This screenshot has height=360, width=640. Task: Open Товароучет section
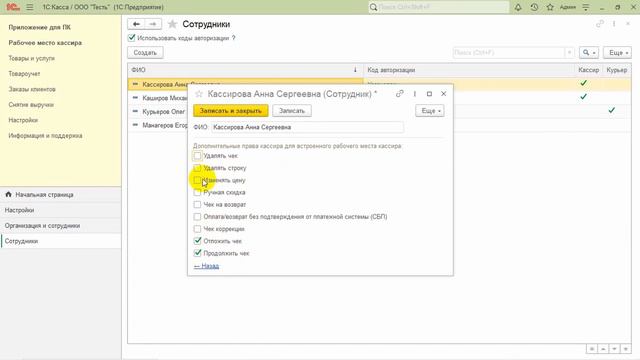[x=24, y=74]
